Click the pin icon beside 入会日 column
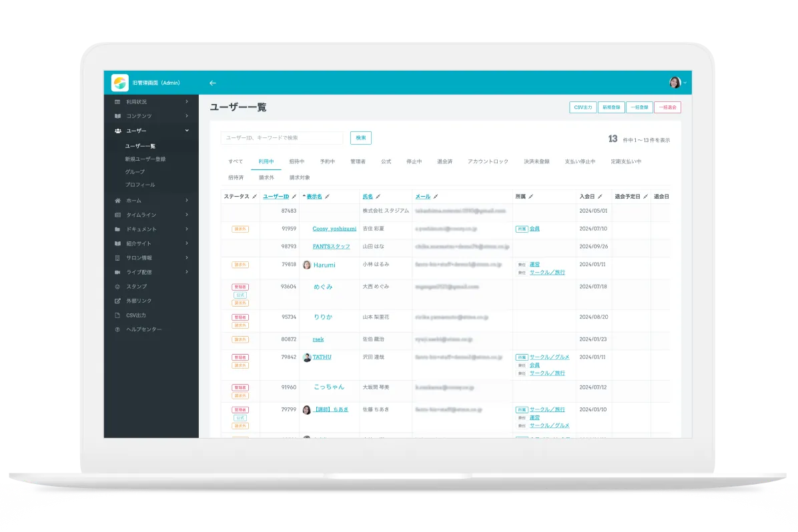This screenshot has width=798, height=532. click(600, 196)
